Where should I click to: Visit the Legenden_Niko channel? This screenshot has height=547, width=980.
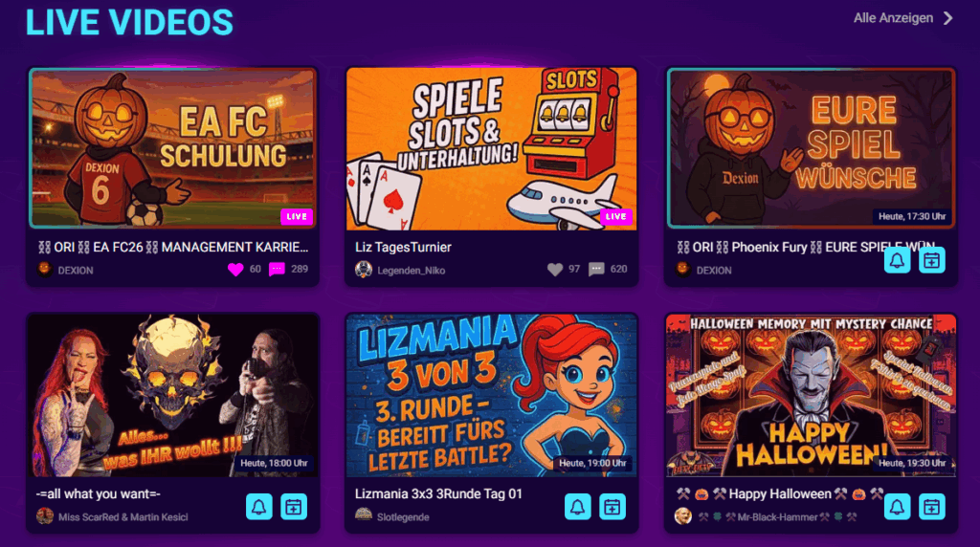pos(411,271)
